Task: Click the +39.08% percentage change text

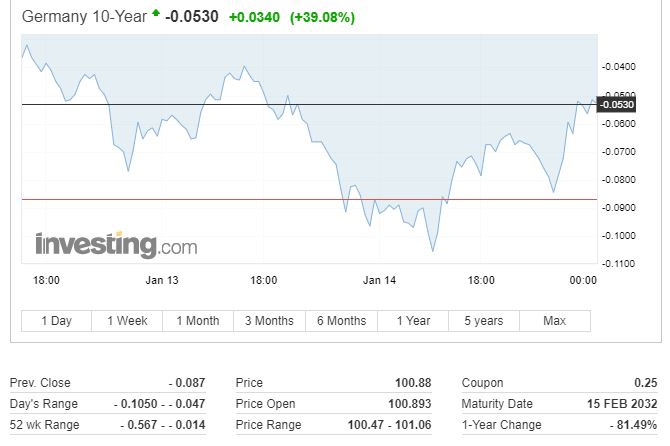Action: (x=322, y=18)
